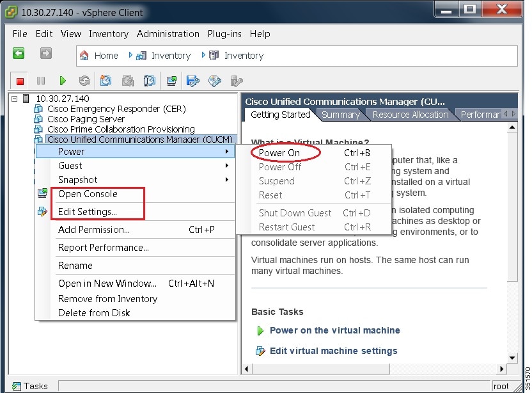Click the arrow before the first Inventory breadcrumb

(130, 54)
